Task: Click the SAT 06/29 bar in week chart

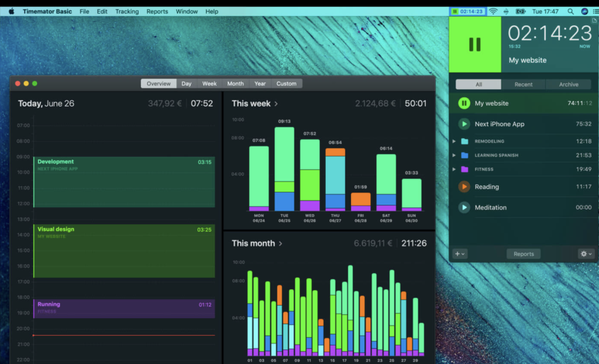Action: pyautogui.click(x=386, y=183)
